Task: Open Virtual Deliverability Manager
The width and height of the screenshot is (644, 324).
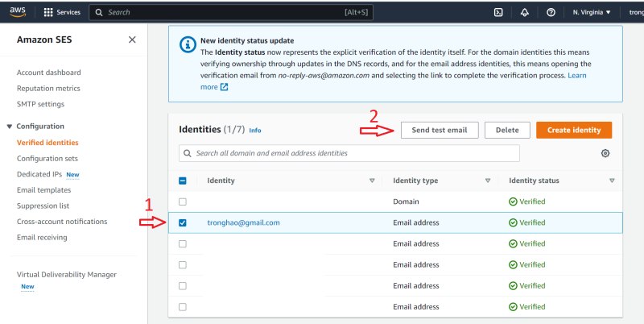Action: [x=67, y=275]
